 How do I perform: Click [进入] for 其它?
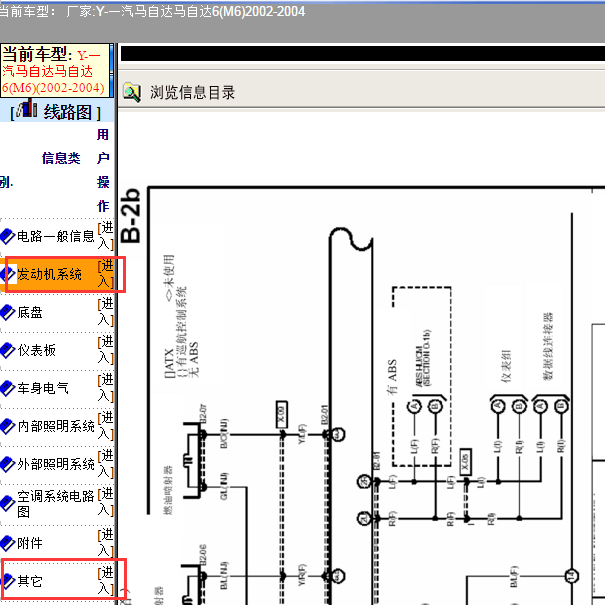pyautogui.click(x=106, y=581)
